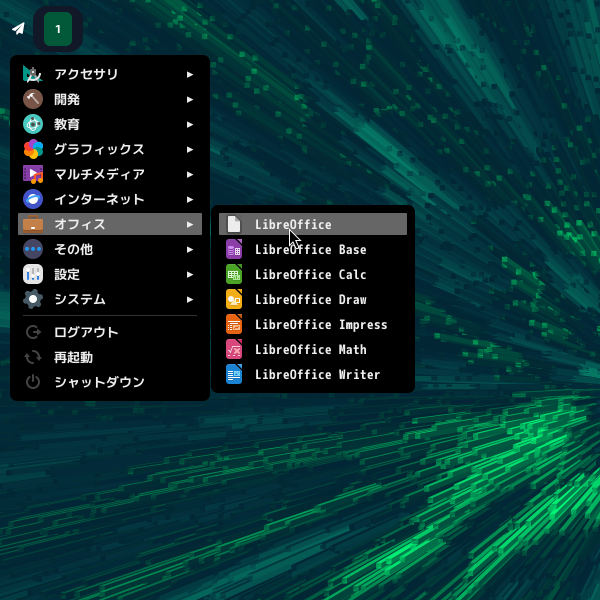This screenshot has height=600, width=600.
Task: Expand the インターネット submenu arrow
Action: pyautogui.click(x=190, y=199)
